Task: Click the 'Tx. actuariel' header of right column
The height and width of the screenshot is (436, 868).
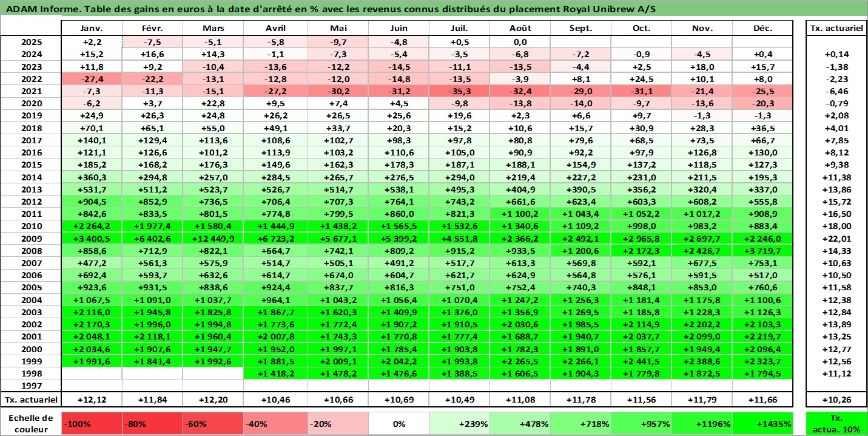Action: pos(836,29)
